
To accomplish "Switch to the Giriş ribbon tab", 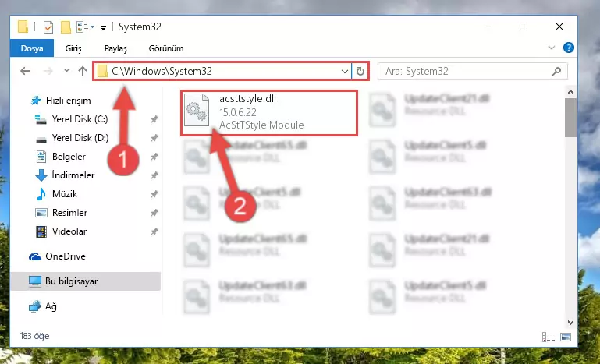I will pyautogui.click(x=73, y=48).
